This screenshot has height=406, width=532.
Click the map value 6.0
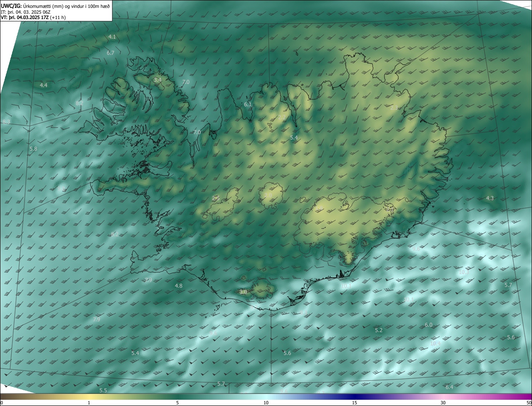[428, 325]
